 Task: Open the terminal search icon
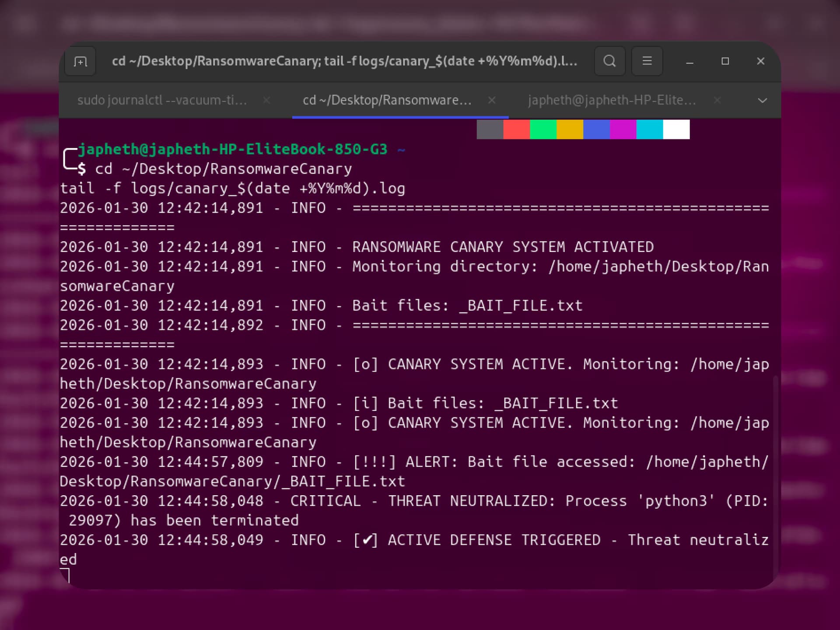point(609,61)
